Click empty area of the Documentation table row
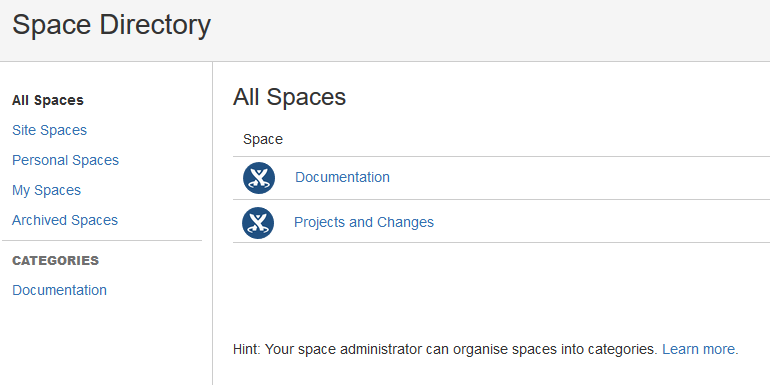770x385 pixels. (x=579, y=178)
